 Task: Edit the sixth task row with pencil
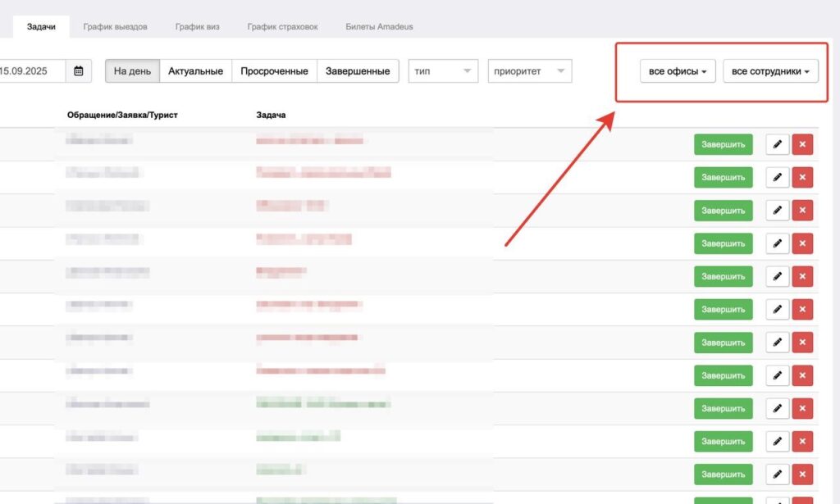point(778,309)
